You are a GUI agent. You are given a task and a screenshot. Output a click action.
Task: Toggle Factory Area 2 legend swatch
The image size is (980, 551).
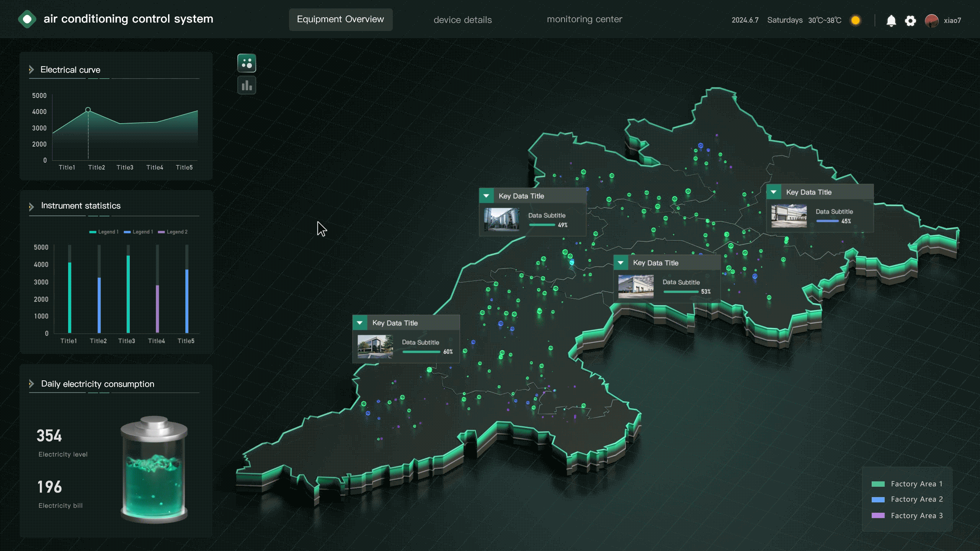click(x=878, y=500)
